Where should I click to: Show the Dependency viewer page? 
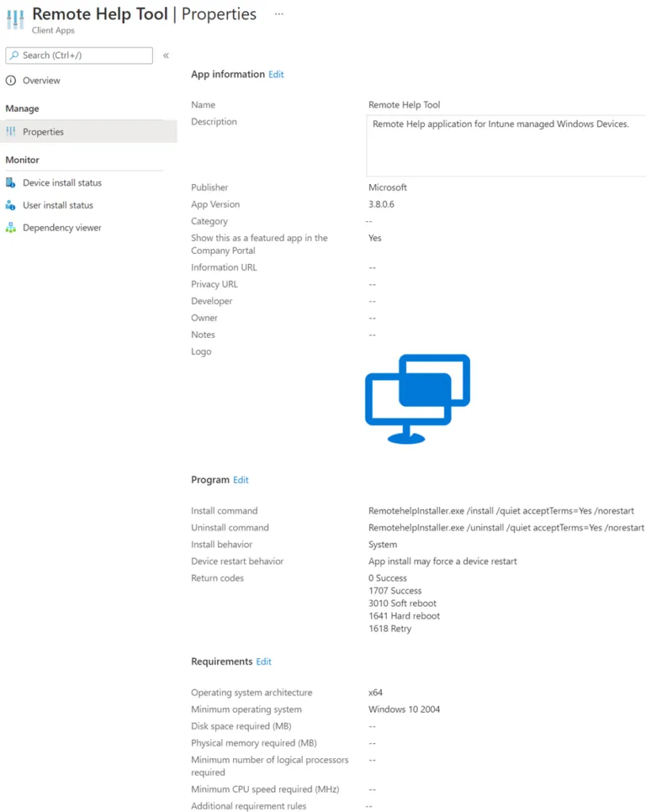(62, 228)
